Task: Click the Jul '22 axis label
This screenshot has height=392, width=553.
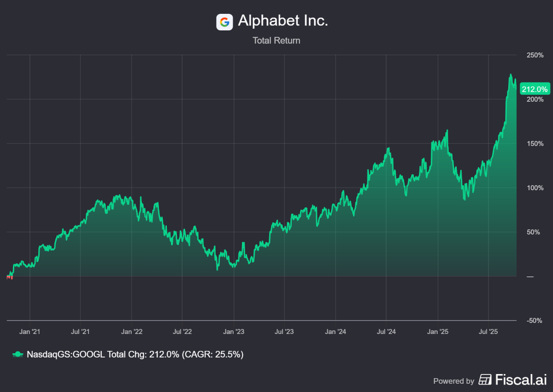Action: pyautogui.click(x=182, y=331)
